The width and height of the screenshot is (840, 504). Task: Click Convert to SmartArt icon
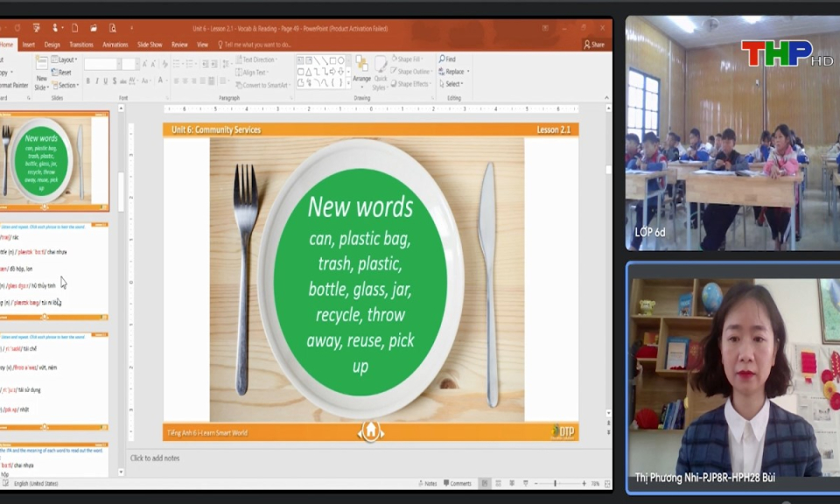262,85
